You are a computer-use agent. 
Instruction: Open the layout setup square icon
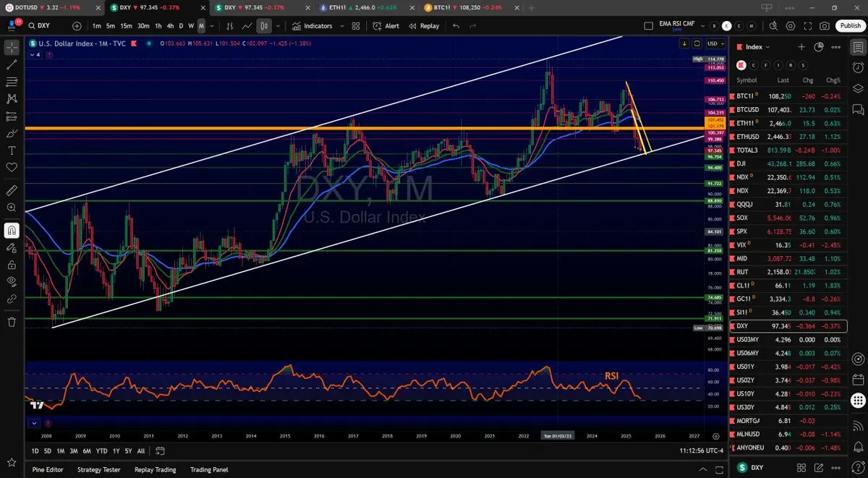(648, 26)
